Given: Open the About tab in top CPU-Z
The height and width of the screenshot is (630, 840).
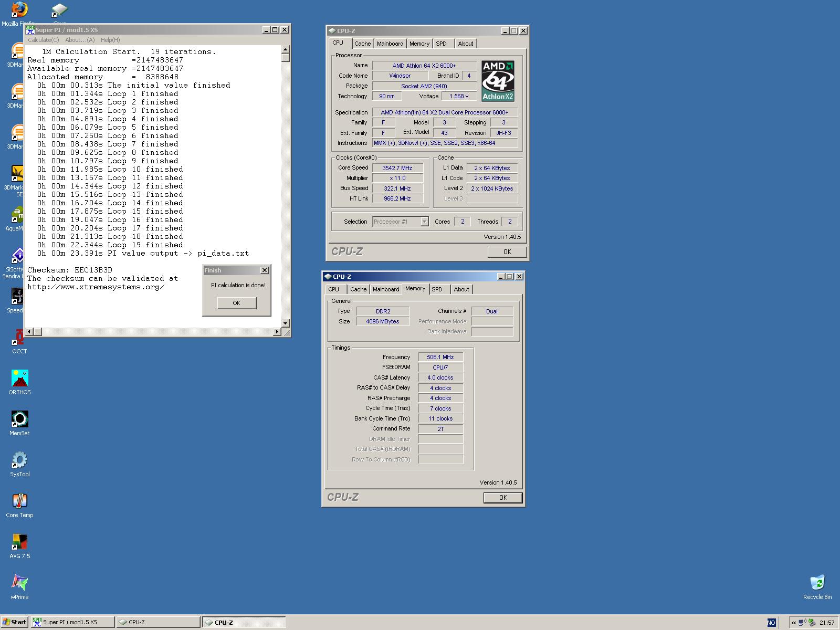Looking at the screenshot, I should [466, 44].
